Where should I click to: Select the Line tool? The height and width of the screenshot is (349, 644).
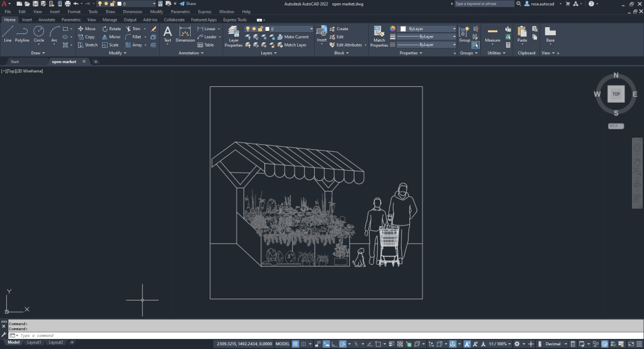pos(8,33)
